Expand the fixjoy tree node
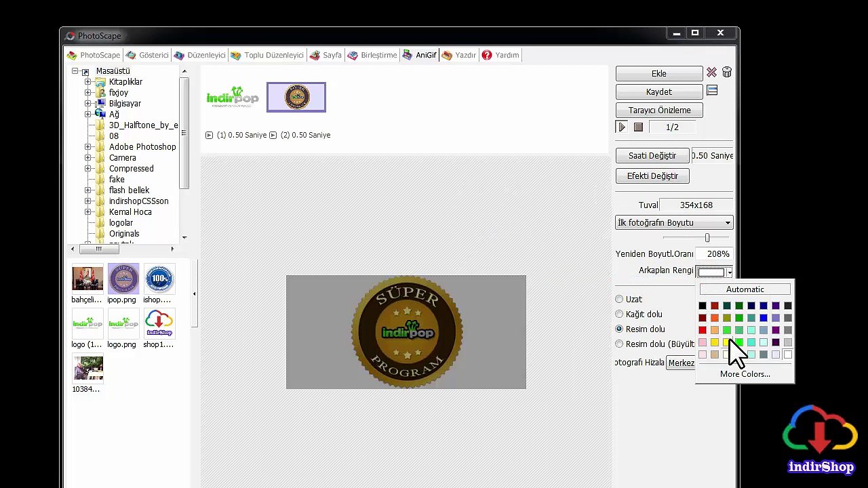The width and height of the screenshot is (868, 488). 87,93
